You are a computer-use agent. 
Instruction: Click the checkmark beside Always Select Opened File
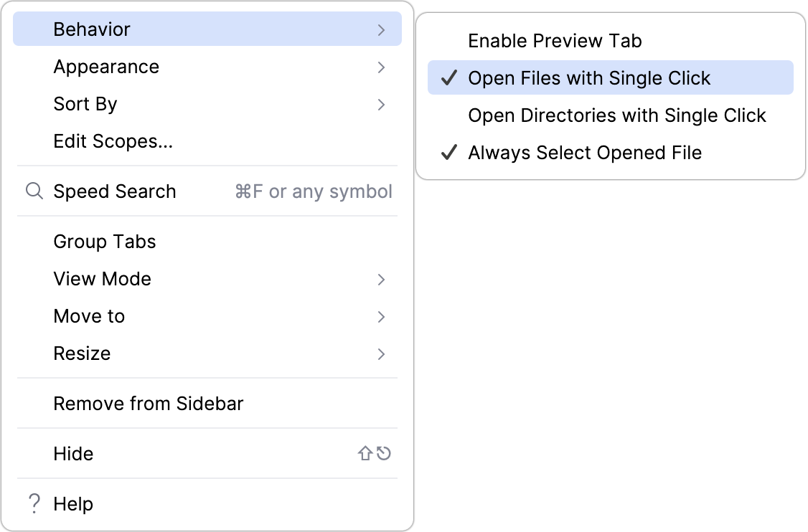pyautogui.click(x=448, y=152)
